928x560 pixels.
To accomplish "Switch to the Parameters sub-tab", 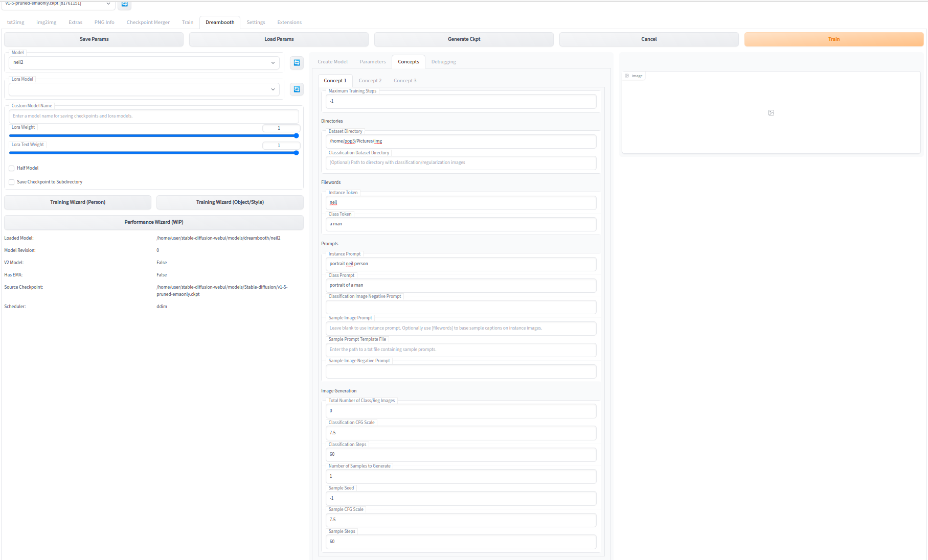I will [x=373, y=62].
